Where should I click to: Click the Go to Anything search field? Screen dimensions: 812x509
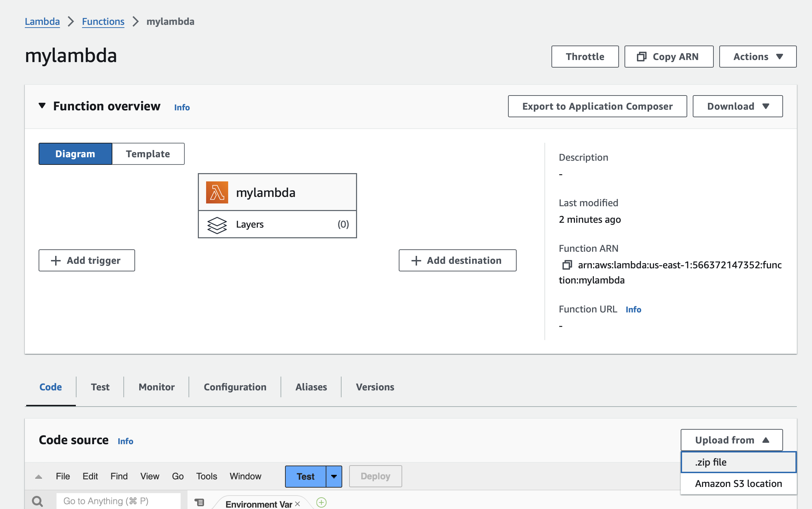119,501
